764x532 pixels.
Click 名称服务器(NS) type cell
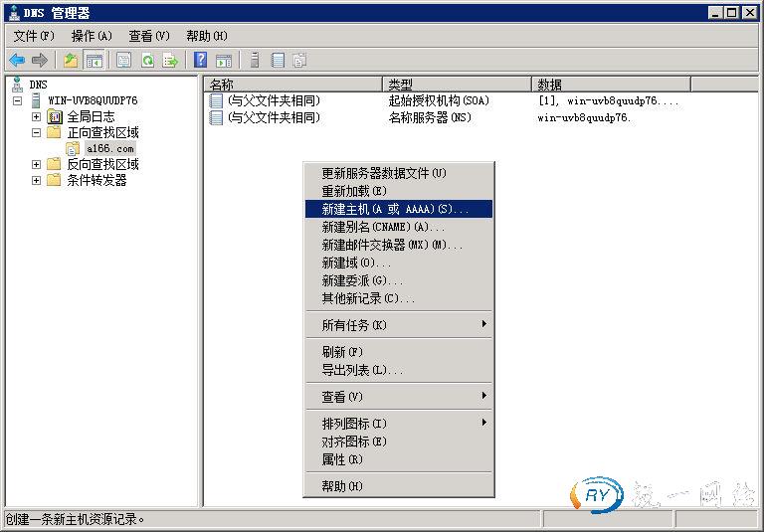click(x=430, y=117)
